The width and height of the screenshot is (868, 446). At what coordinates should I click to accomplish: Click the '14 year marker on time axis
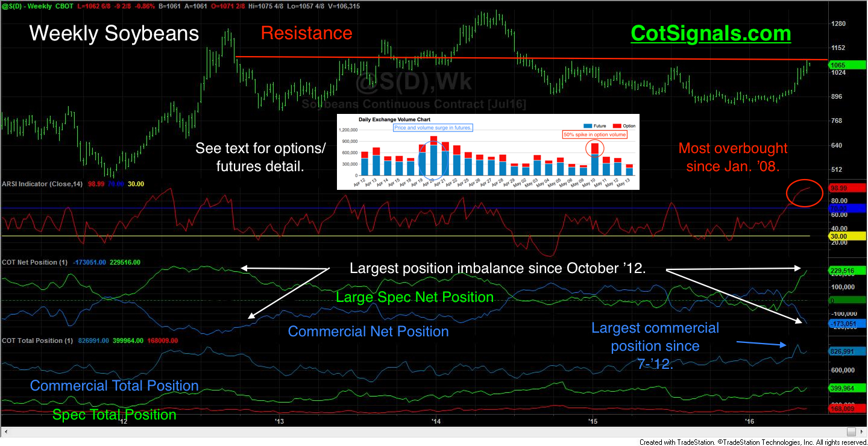pyautogui.click(x=435, y=421)
